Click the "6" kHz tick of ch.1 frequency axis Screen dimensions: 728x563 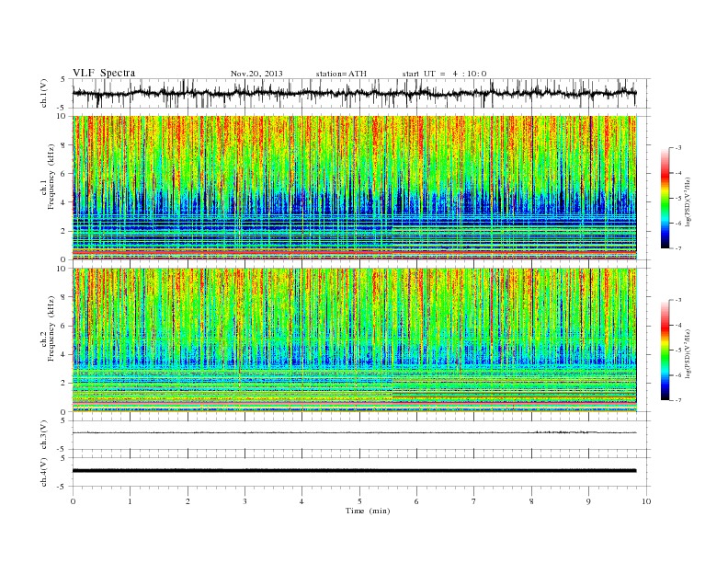point(64,173)
